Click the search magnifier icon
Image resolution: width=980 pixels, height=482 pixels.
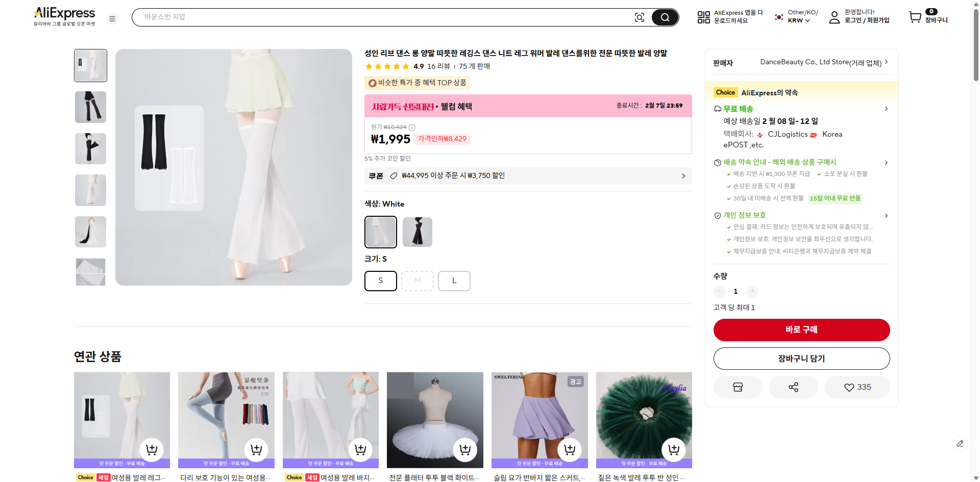point(665,17)
